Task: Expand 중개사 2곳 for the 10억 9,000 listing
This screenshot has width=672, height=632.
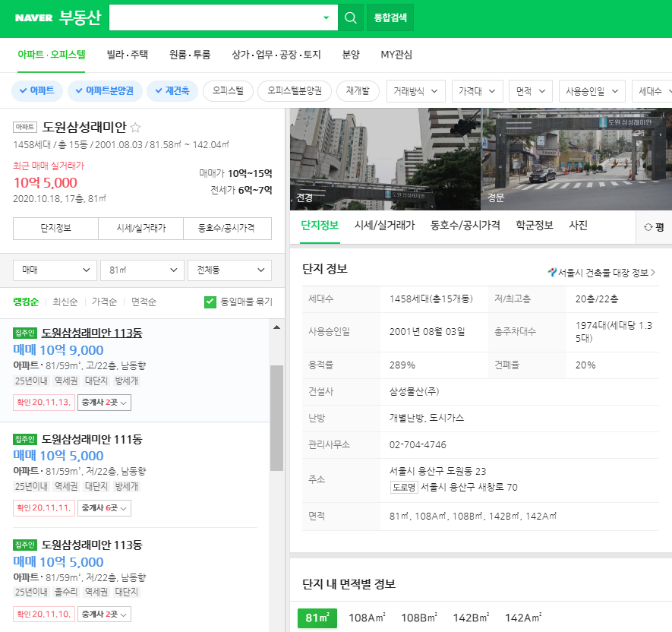Action: [104, 403]
